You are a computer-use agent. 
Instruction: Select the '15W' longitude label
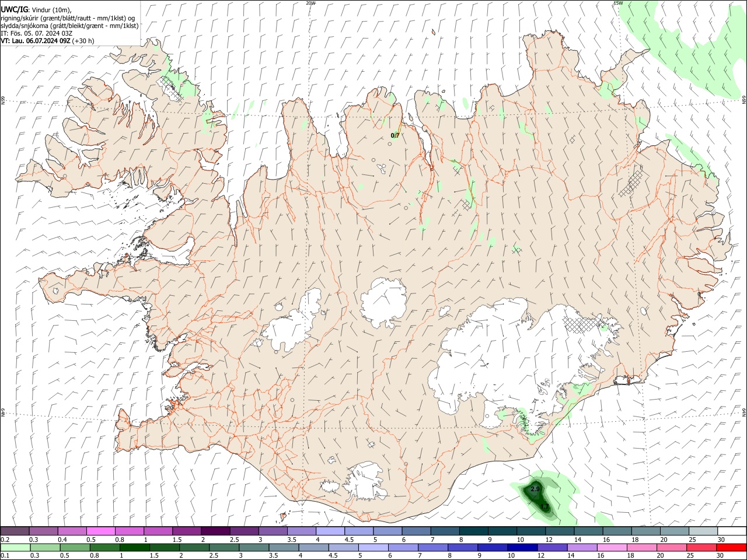pyautogui.click(x=618, y=3)
